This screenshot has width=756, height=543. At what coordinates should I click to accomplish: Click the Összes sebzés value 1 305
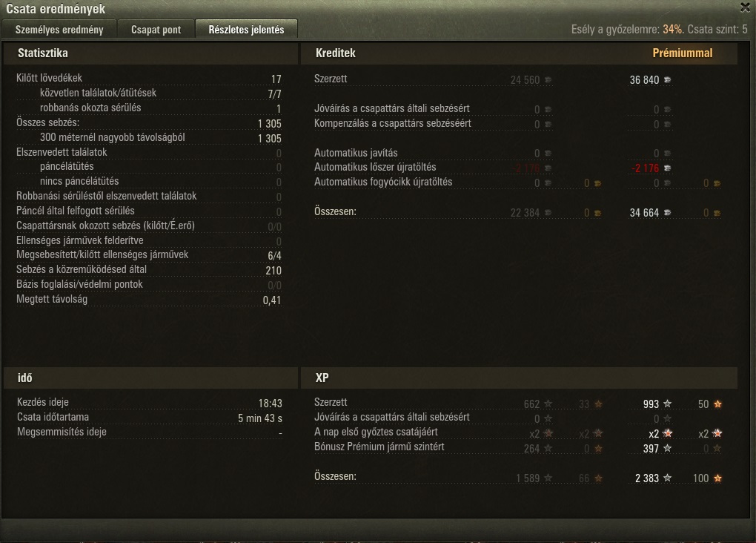(x=270, y=124)
